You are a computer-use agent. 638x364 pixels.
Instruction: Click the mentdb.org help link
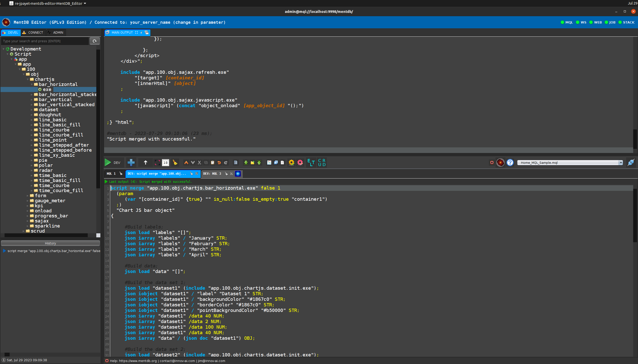[138, 361]
